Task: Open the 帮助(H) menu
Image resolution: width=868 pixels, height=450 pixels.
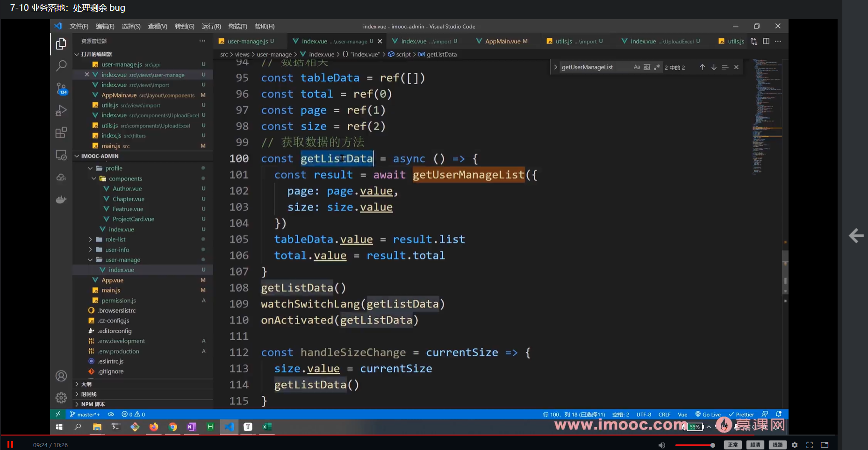Action: click(265, 26)
